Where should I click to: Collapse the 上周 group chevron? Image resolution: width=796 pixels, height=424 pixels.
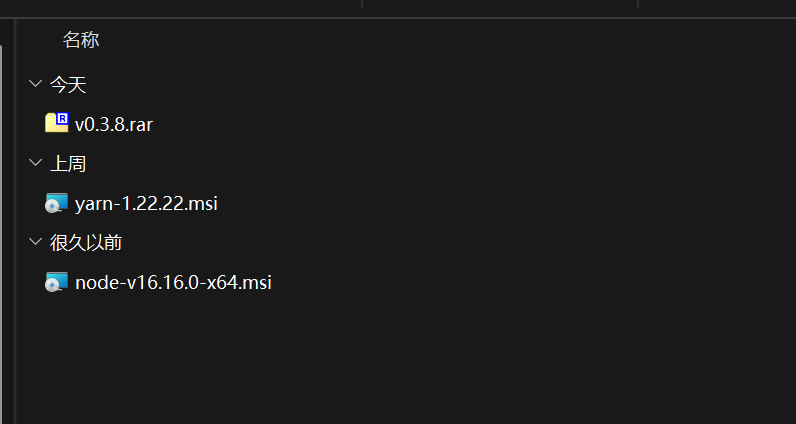click(x=36, y=163)
